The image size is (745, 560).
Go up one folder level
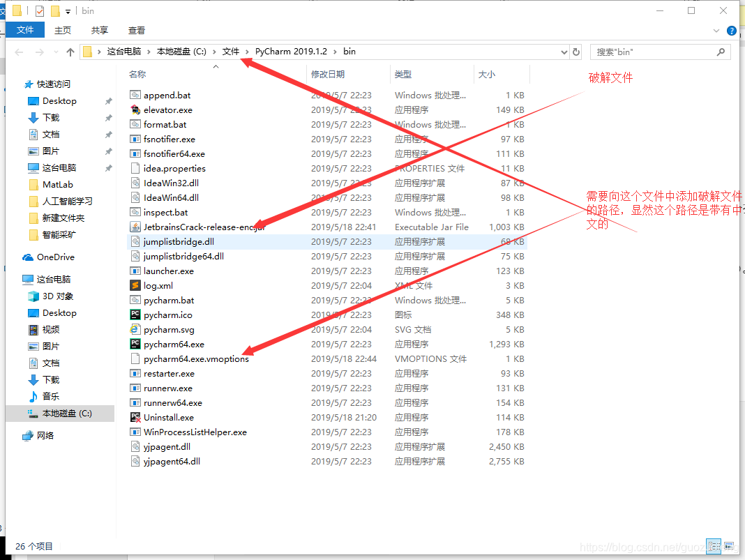70,52
